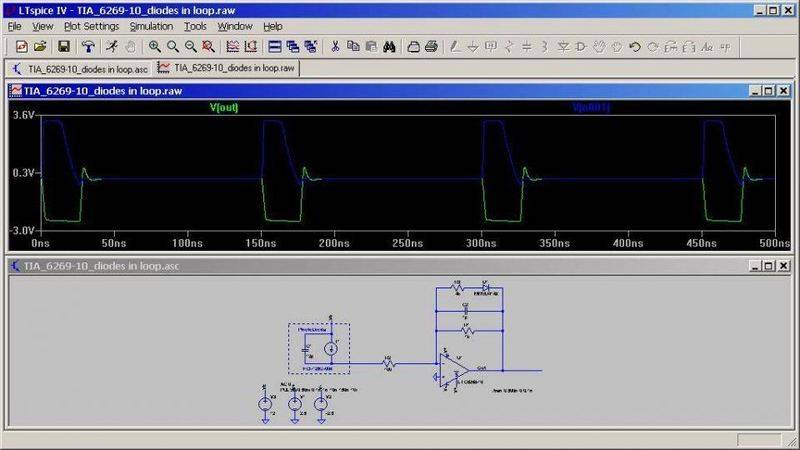Click the Print icon in toolbar
The width and height of the screenshot is (800, 450).
click(430, 46)
